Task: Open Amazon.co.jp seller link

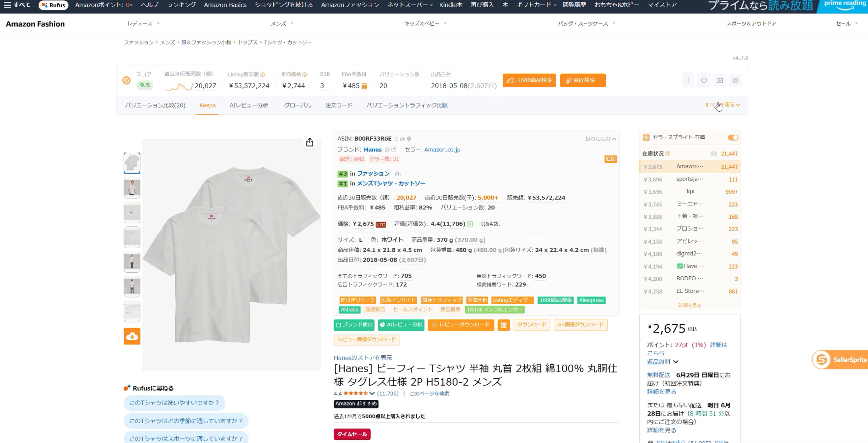Action: click(442, 150)
